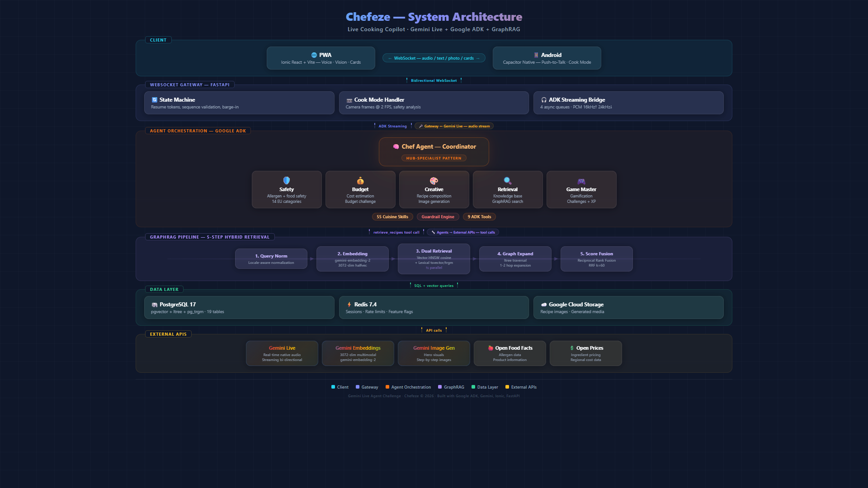Viewport: 868px width, 488px height.
Task: Click the globe icon beside PWA
Action: 314,55
